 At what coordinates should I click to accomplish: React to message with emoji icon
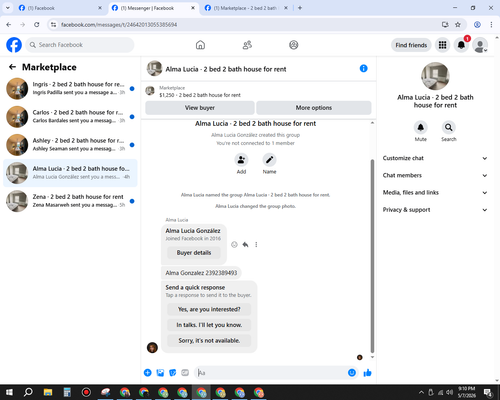[x=234, y=245]
